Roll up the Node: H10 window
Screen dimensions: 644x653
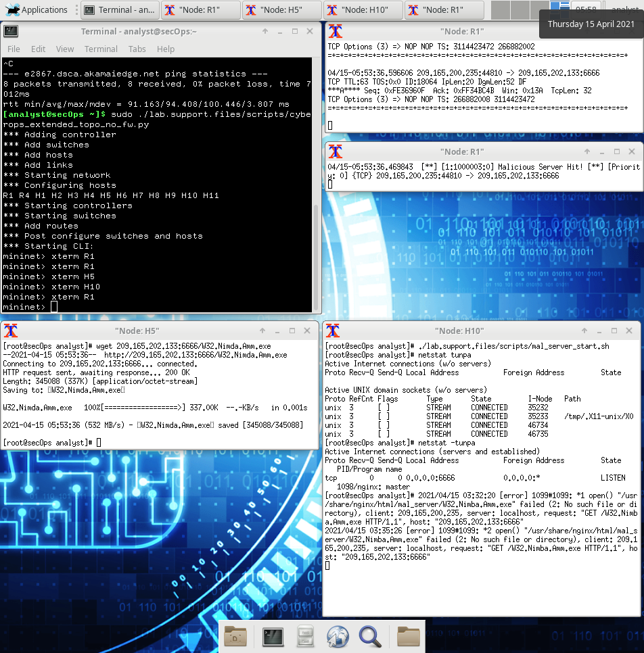click(x=584, y=331)
